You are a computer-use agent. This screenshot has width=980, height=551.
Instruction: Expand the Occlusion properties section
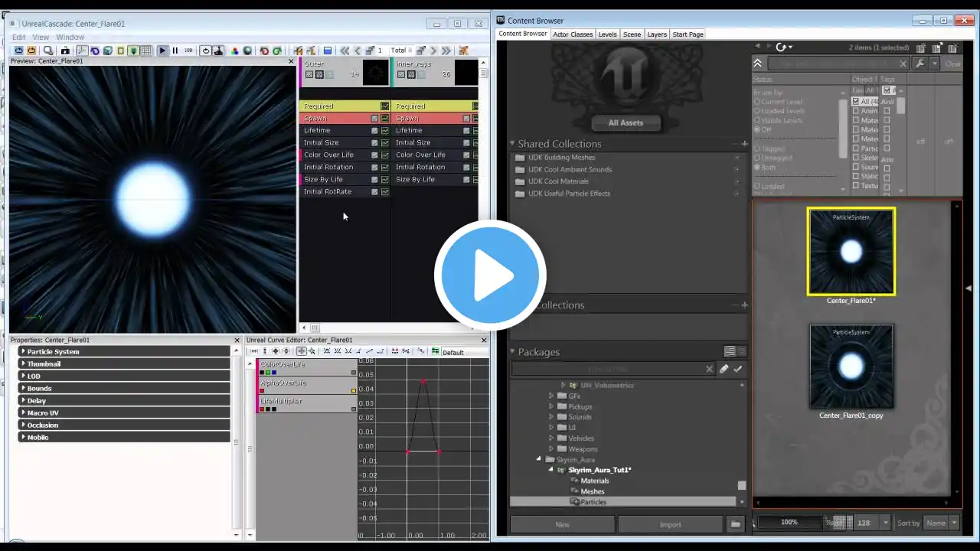[x=124, y=425]
